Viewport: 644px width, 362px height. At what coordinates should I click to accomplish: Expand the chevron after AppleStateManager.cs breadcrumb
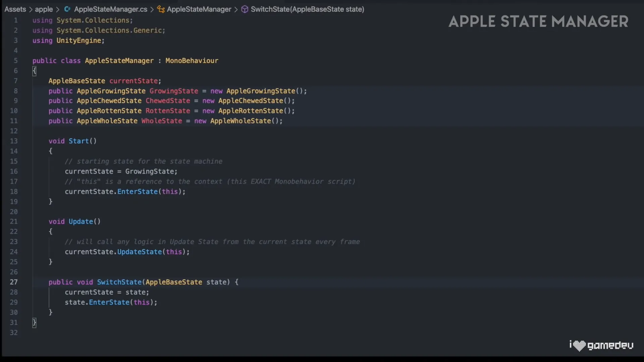point(152,9)
